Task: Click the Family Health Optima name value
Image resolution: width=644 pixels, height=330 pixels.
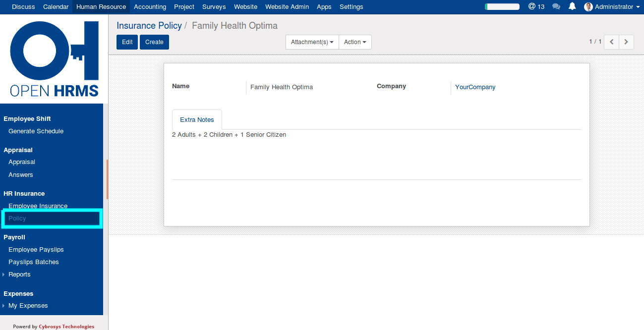Action: click(x=282, y=87)
